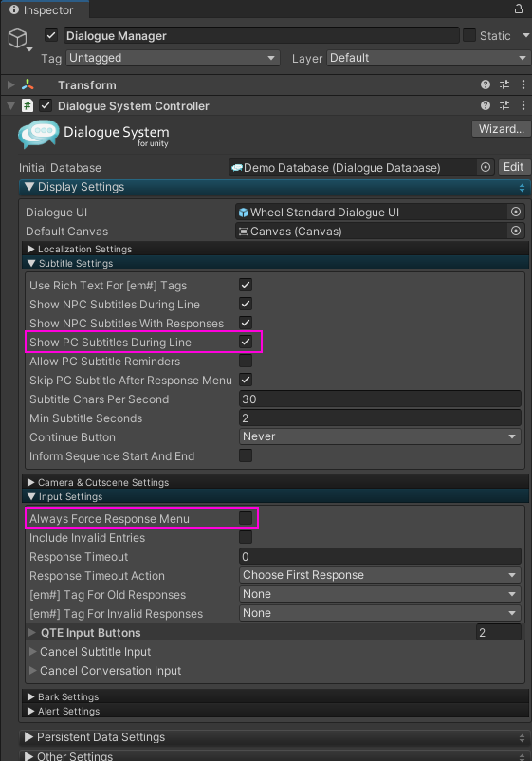
Task: Click the Persistent Data Settings reorder handle
Action: [522, 737]
